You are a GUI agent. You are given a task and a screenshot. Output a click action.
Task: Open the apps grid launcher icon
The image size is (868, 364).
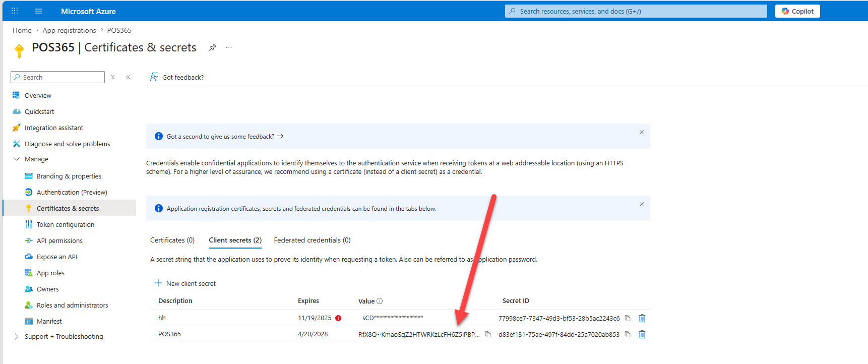[15, 11]
